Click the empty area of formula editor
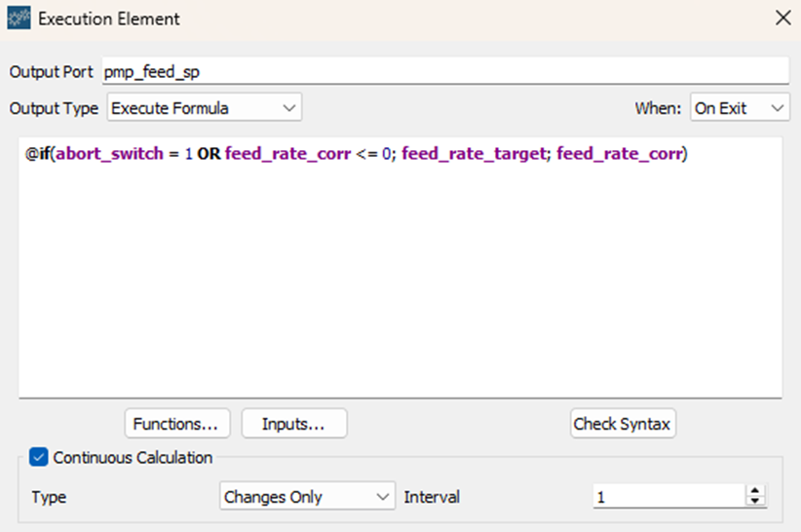 pos(400,292)
